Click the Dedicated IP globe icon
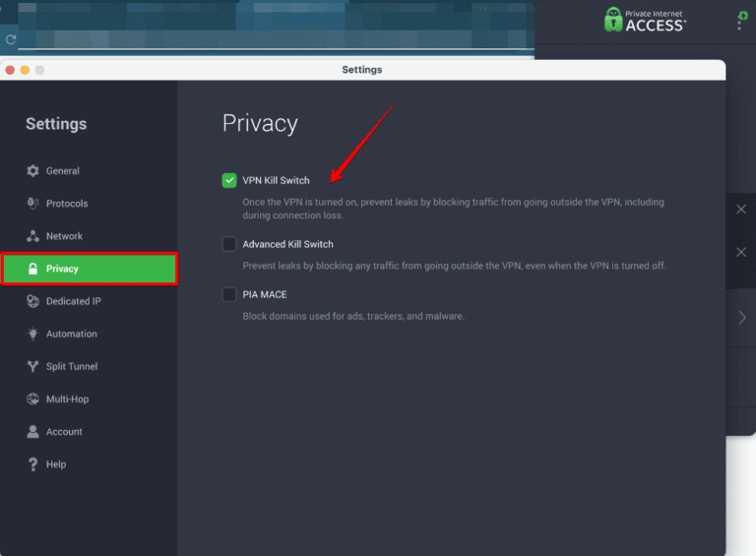The image size is (756, 556). click(x=33, y=301)
